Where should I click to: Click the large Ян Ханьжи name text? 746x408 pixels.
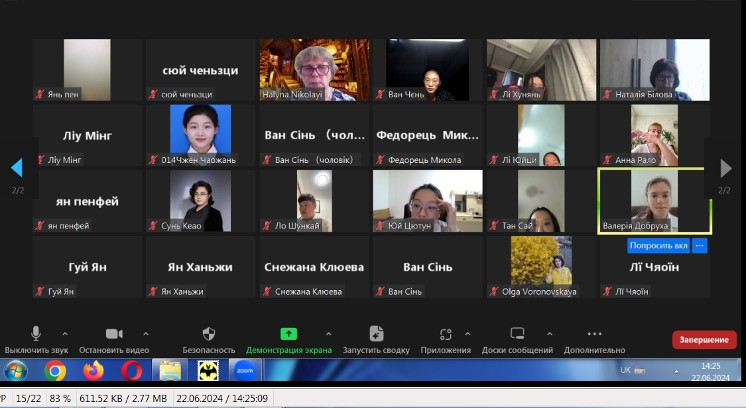point(200,267)
